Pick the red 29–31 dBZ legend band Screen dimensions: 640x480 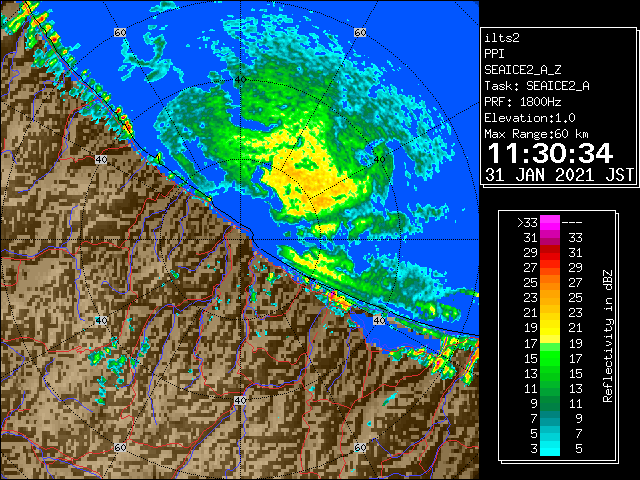pos(550,253)
